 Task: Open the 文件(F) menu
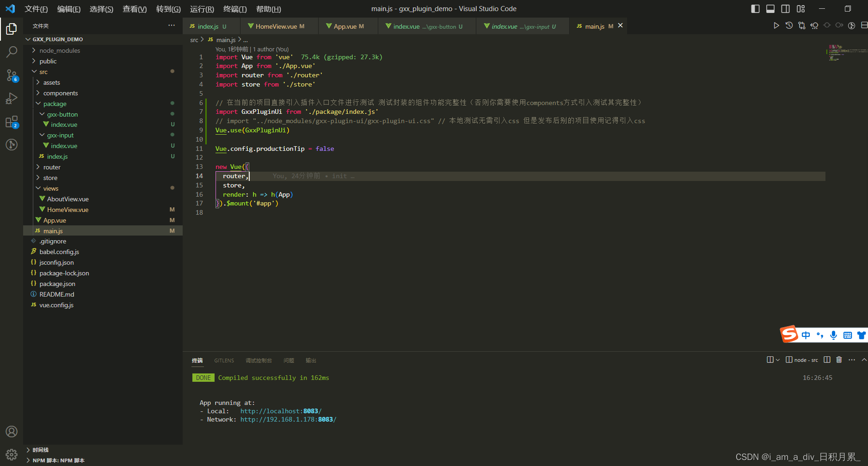click(36, 9)
